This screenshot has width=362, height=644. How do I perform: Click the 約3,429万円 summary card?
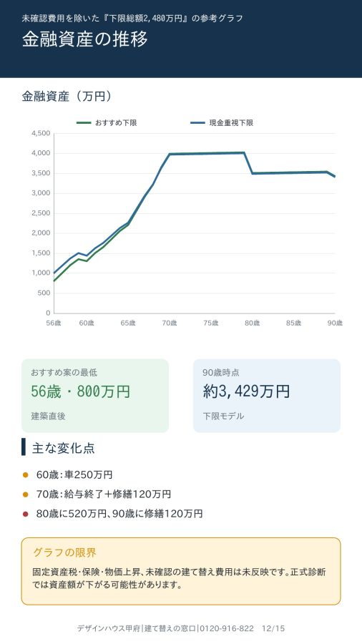[x=267, y=396]
